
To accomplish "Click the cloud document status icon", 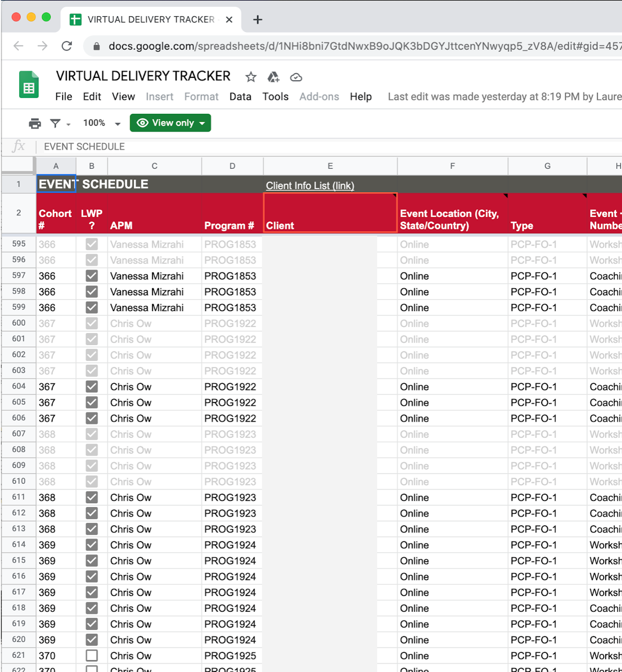I will click(296, 77).
